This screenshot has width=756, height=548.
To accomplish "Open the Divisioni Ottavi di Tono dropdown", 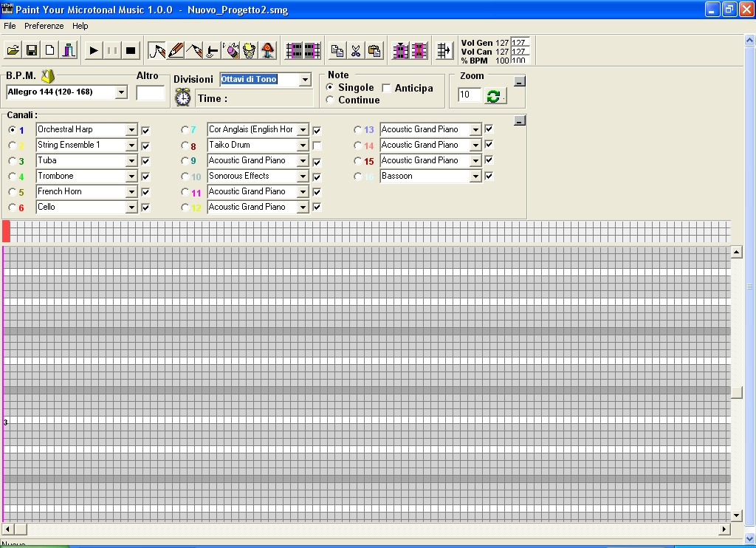I will (x=305, y=80).
